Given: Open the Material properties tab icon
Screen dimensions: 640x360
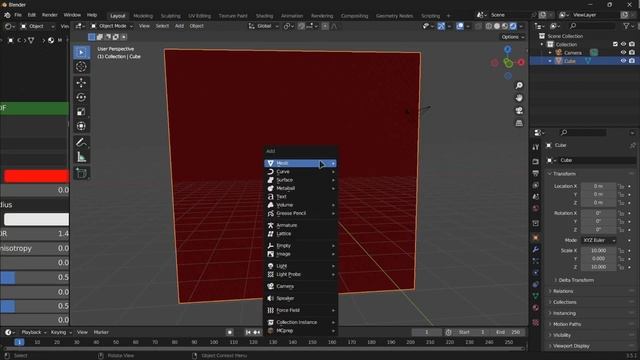Looking at the screenshot, I should click(536, 308).
